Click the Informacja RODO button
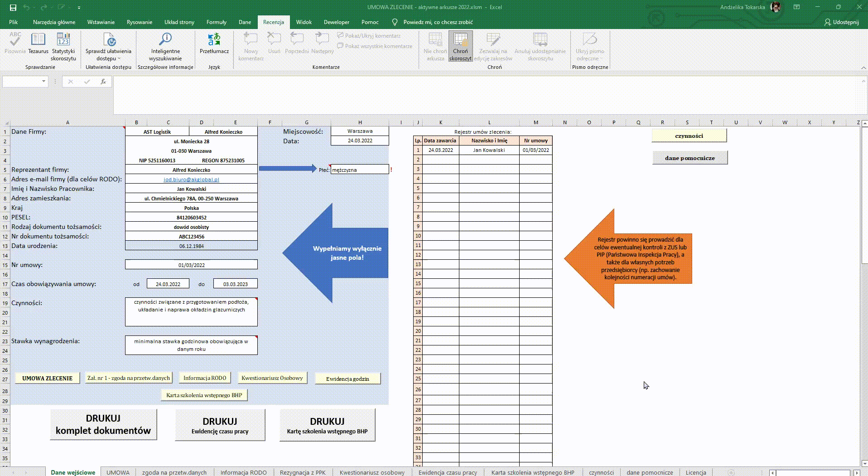 pyautogui.click(x=205, y=378)
